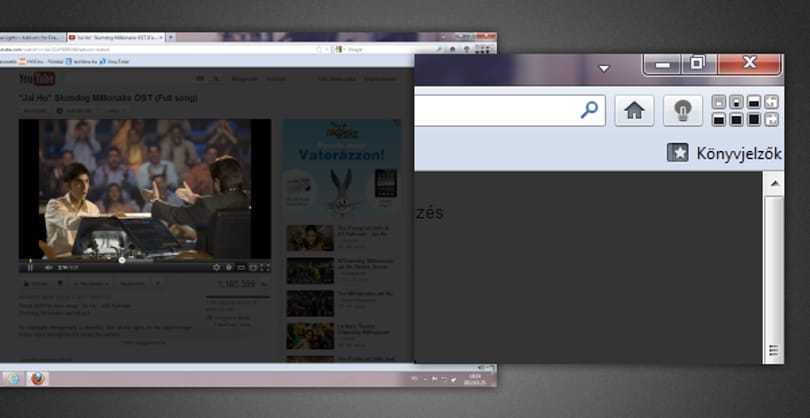
Task: Click the star Könyvjelzők bookmark icon
Action: pos(677,153)
